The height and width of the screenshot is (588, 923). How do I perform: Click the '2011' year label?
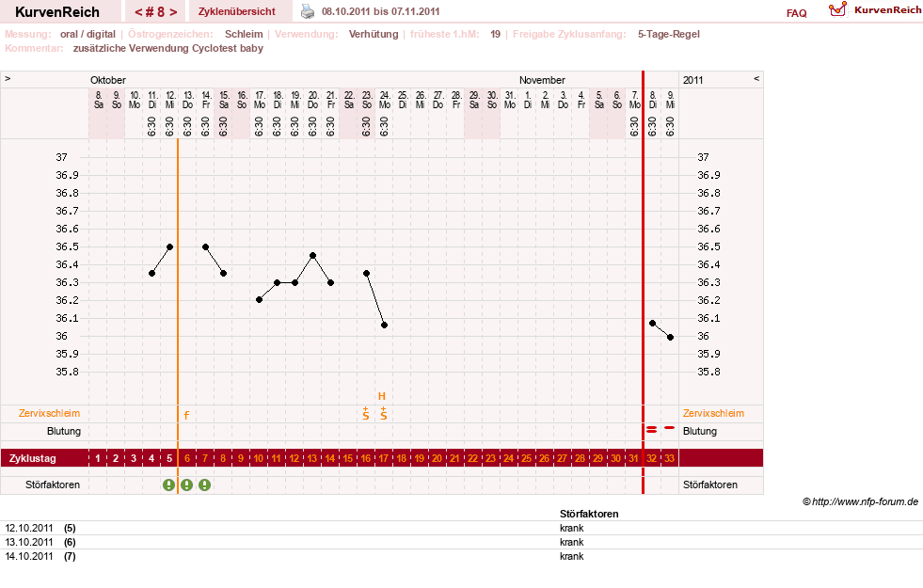coord(692,80)
